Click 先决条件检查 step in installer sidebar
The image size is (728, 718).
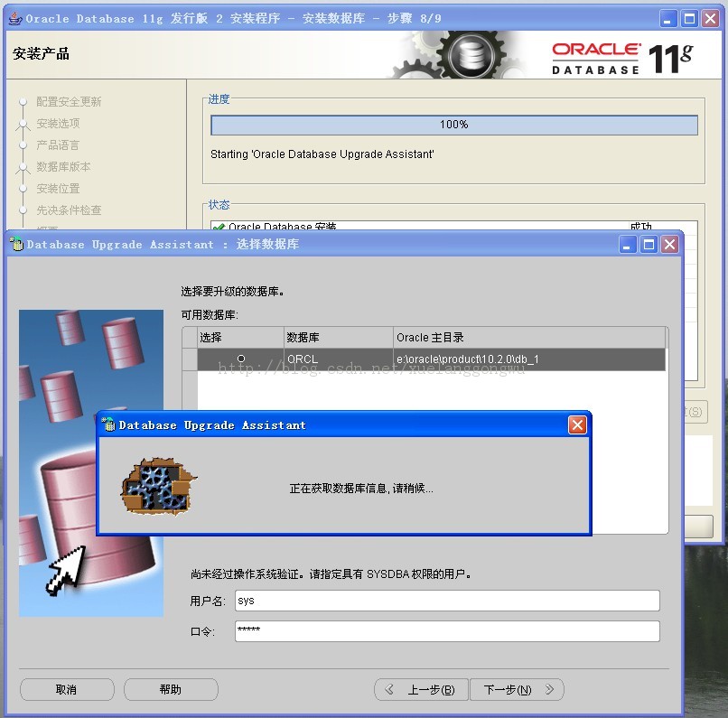tap(69, 210)
